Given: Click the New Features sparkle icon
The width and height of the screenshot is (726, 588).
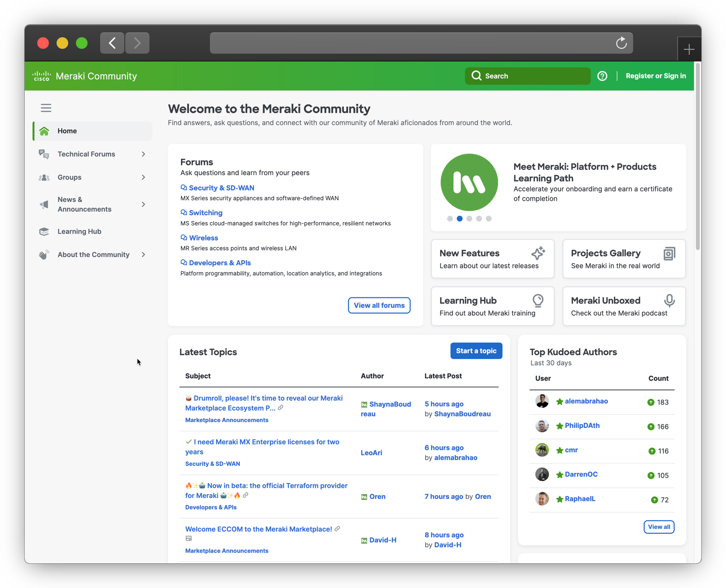Looking at the screenshot, I should click(x=538, y=253).
